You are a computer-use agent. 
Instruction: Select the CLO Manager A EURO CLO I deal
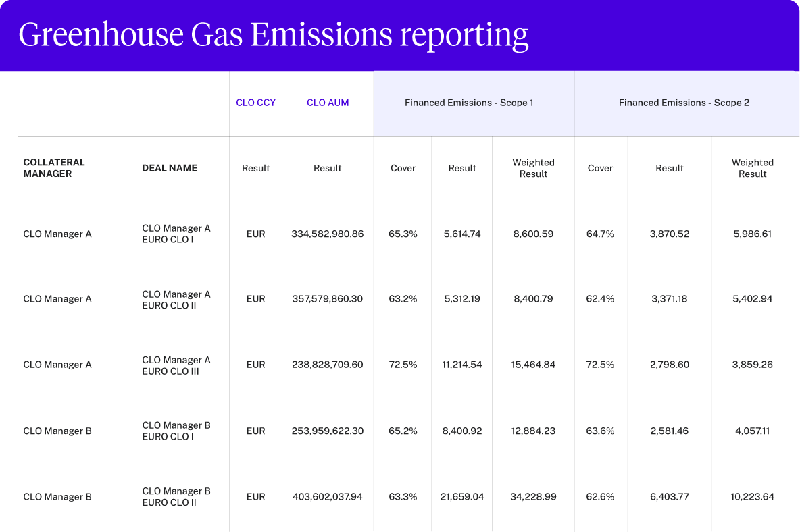coord(176,234)
